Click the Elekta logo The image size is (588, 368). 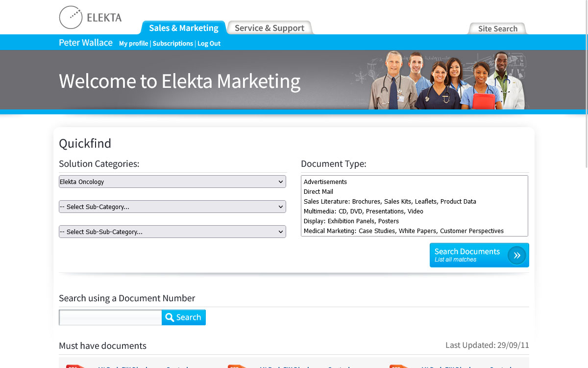click(x=90, y=18)
